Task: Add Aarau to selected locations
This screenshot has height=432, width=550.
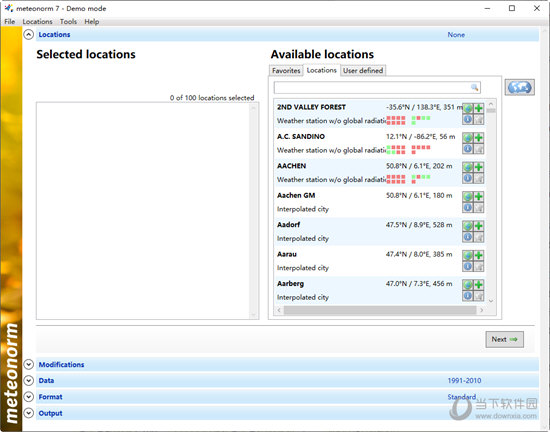Action: (479, 256)
